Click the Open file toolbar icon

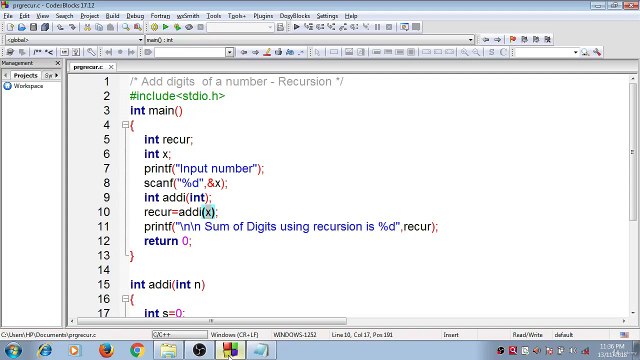click(22, 27)
